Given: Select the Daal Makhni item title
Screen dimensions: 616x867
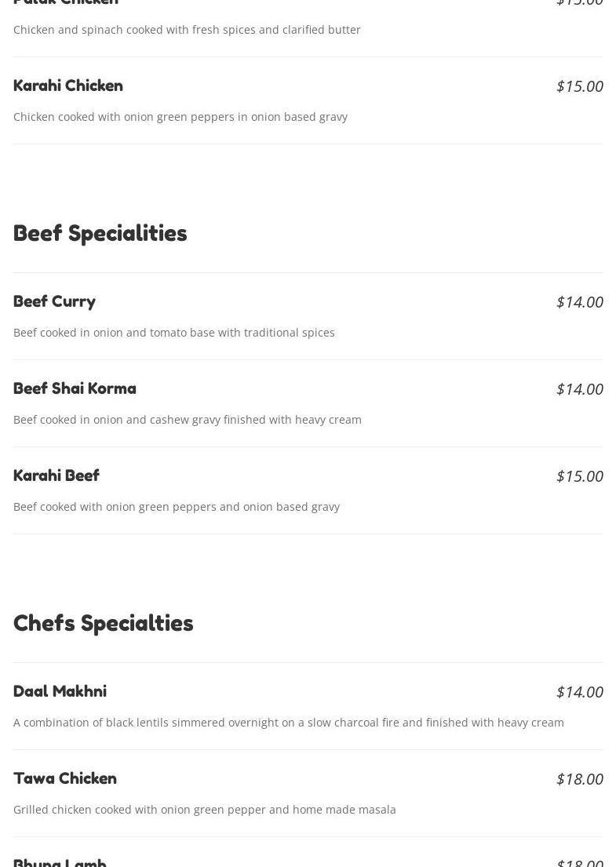Looking at the screenshot, I should tap(60, 691).
